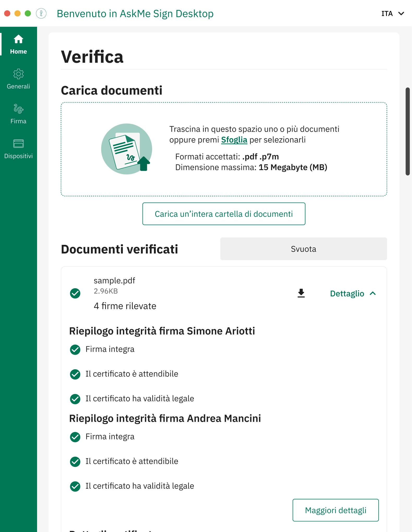Click the dashed document drop area
The height and width of the screenshot is (532, 412).
point(224,149)
